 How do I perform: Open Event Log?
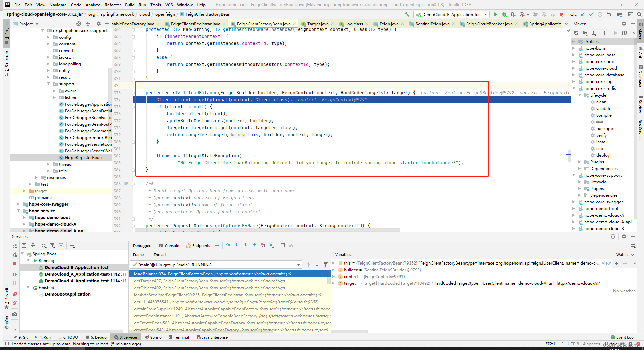(622, 337)
